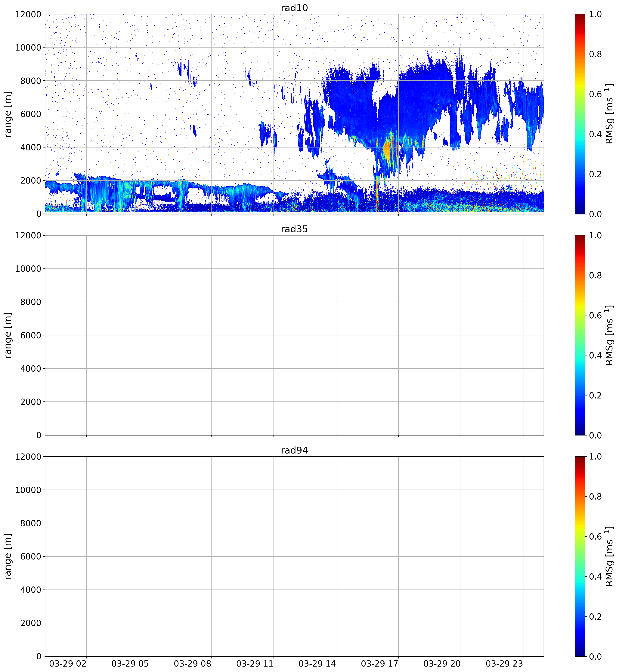Click the 0.6 tick on rad94 colorbar

coord(595,537)
